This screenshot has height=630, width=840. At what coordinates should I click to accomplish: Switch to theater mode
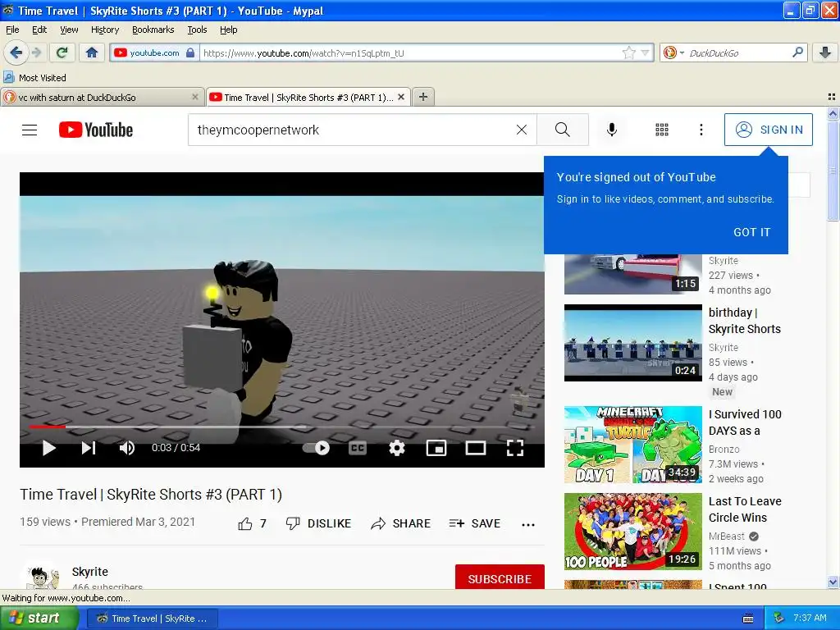[x=475, y=448]
